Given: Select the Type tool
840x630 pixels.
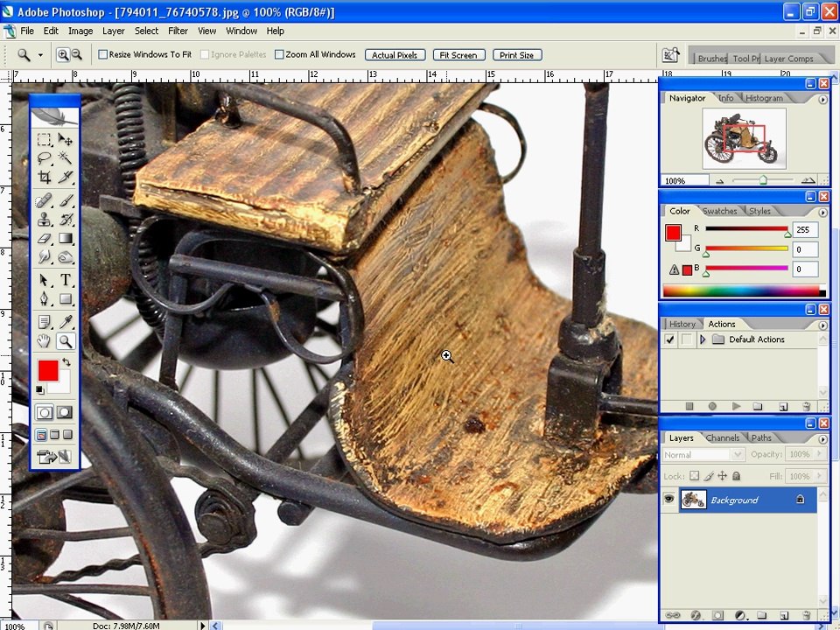Looking at the screenshot, I should [x=66, y=280].
